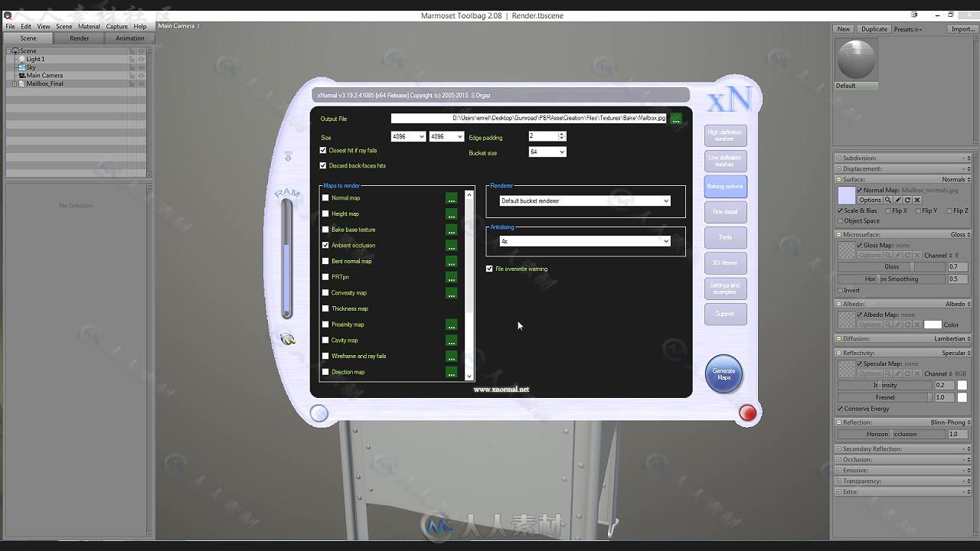Open the Capture menu
Screen dimensions: 980x551
coord(117,26)
